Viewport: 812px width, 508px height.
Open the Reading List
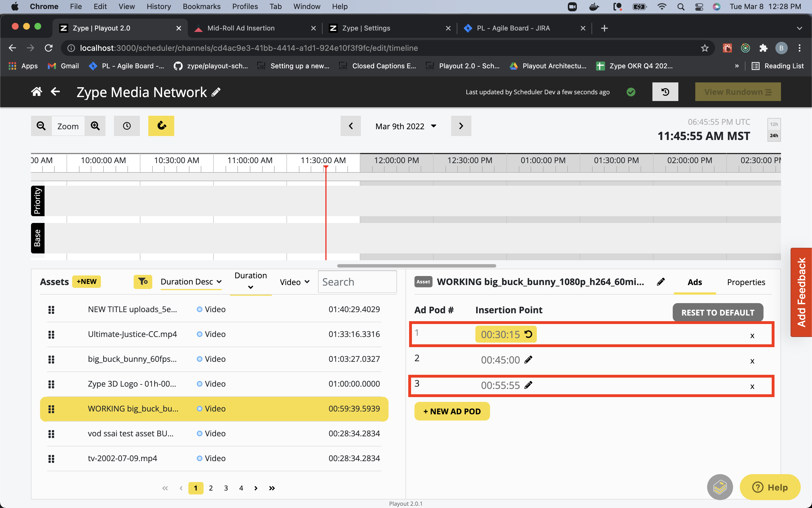click(x=778, y=66)
